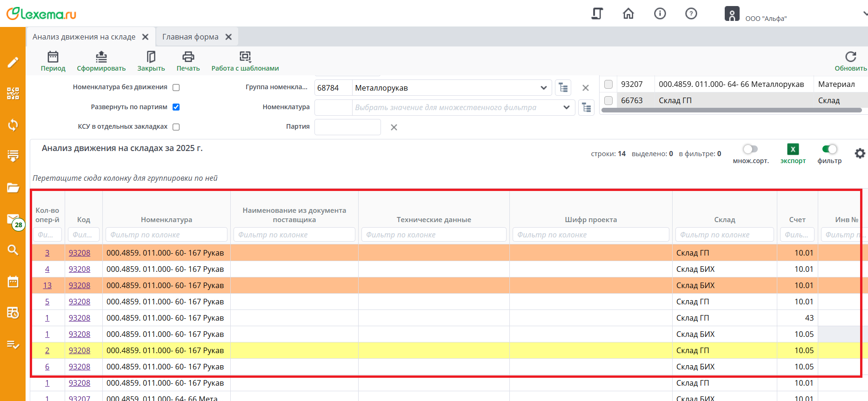Open Работа с шаблонами tool
Viewport: 868px width, 401px height.
(245, 57)
